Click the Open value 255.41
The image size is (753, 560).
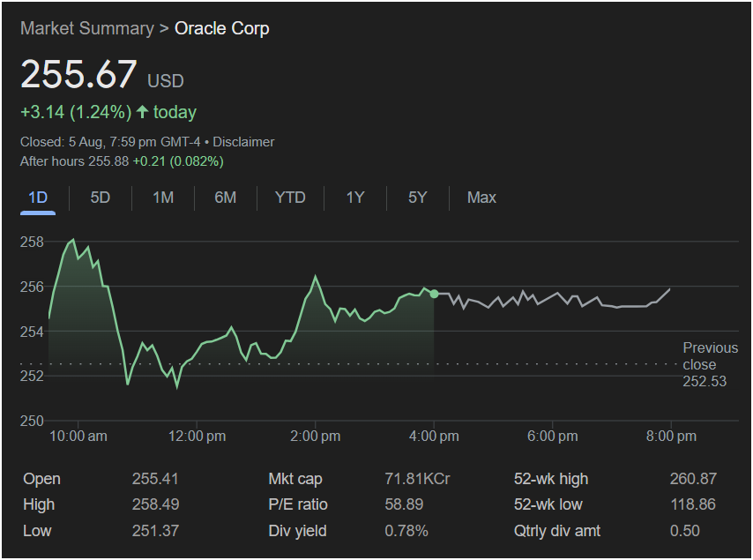click(155, 479)
